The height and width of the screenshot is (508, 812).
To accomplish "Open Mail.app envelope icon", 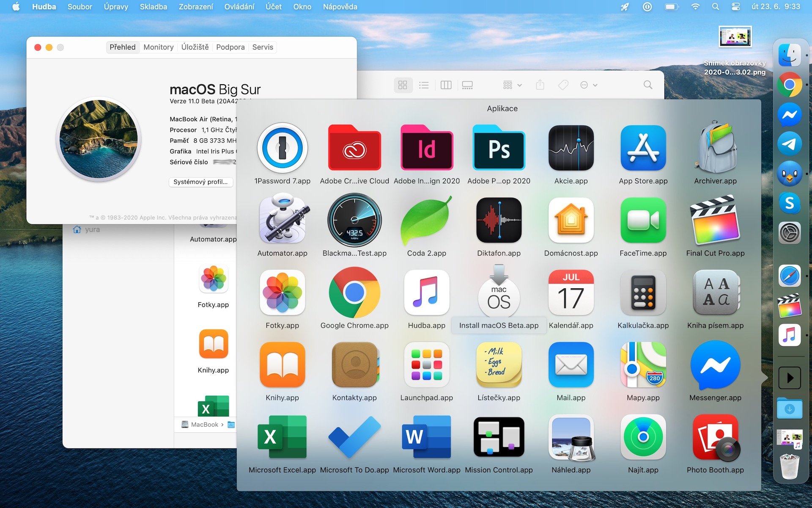I will pyautogui.click(x=571, y=365).
